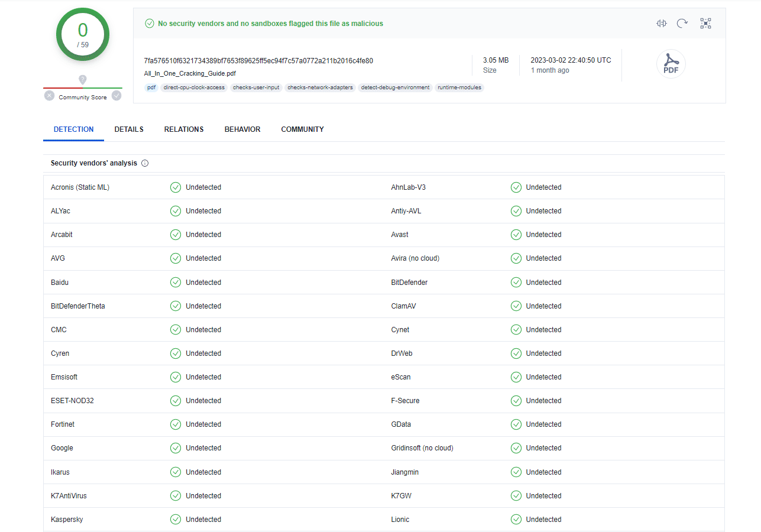The height and width of the screenshot is (532, 761).
Task: Click the 3.05 MB size value
Action: tap(496, 60)
